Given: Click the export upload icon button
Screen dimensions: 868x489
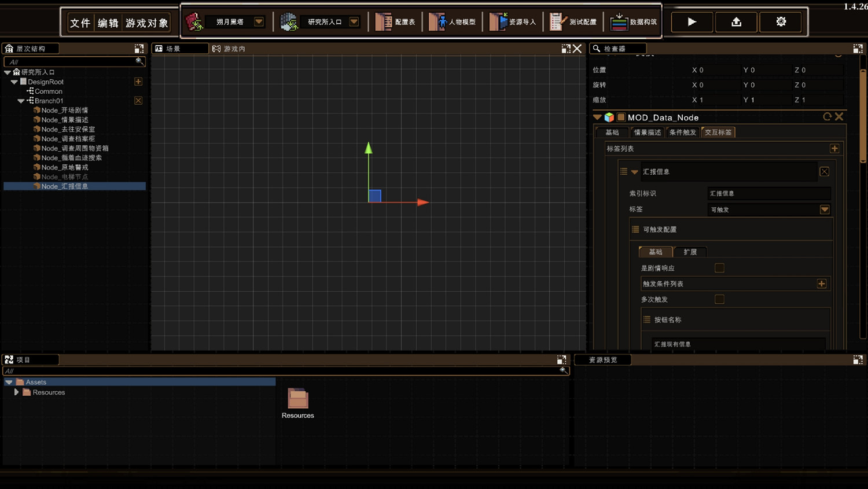Looking at the screenshot, I should [x=736, y=22].
